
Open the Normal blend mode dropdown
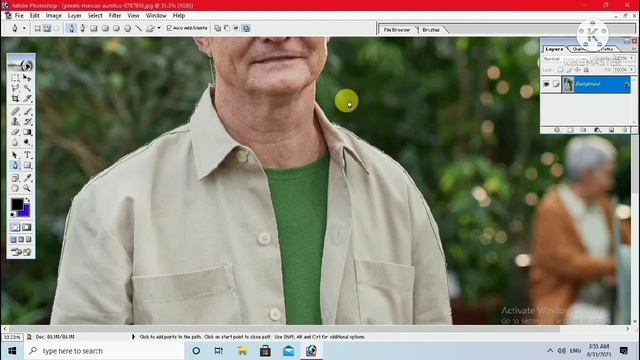[568, 59]
